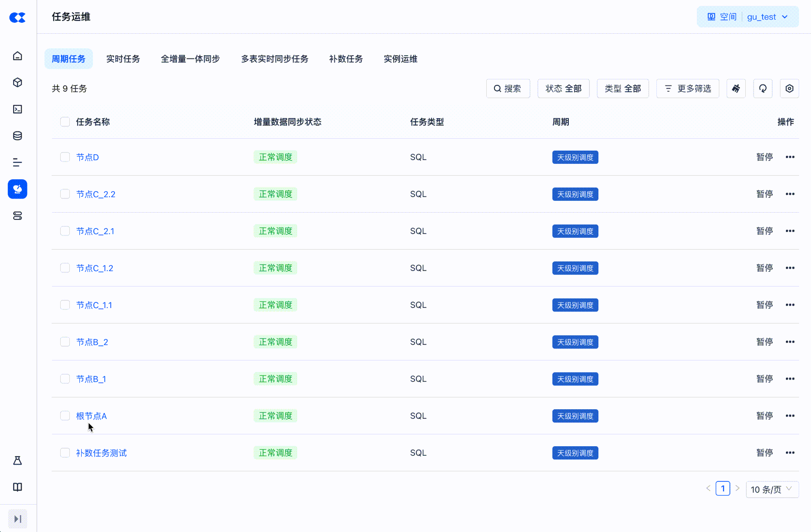Expand the sidebar with bottom arrow icon
Screen dimensions: 811x532
click(x=17, y=519)
